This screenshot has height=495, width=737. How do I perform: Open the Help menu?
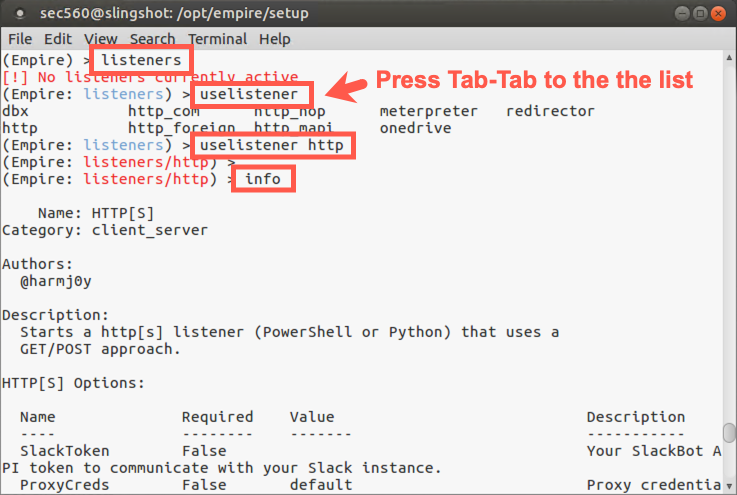(274, 39)
